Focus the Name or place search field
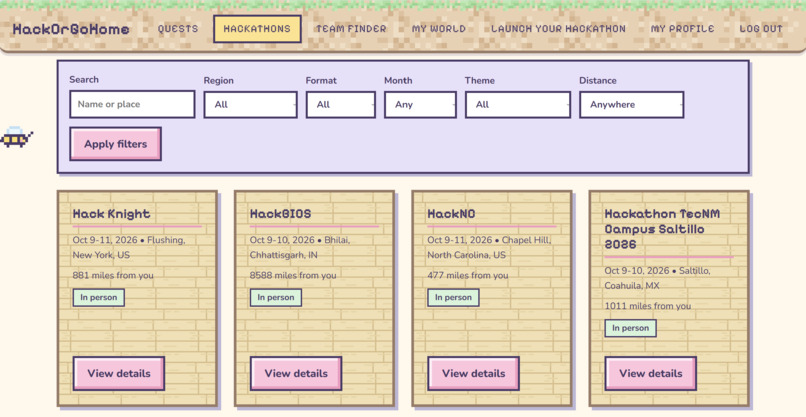 (x=132, y=104)
